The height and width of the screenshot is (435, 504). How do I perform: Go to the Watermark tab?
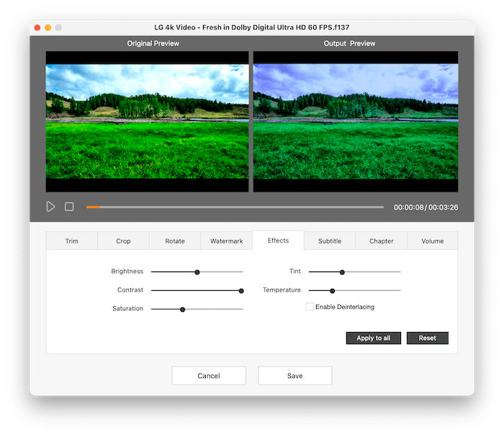tap(227, 241)
